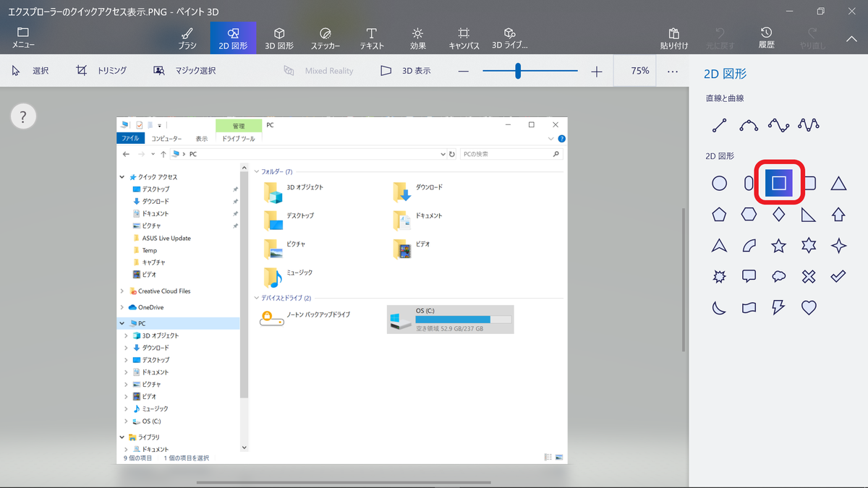Select the triangle shape

tap(838, 184)
